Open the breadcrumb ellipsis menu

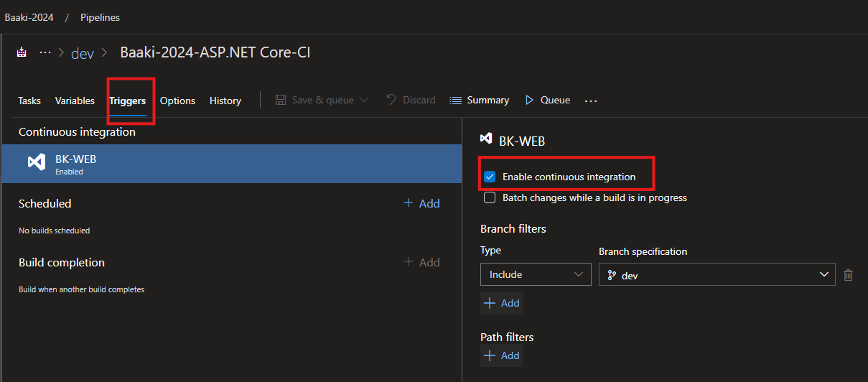[x=45, y=52]
